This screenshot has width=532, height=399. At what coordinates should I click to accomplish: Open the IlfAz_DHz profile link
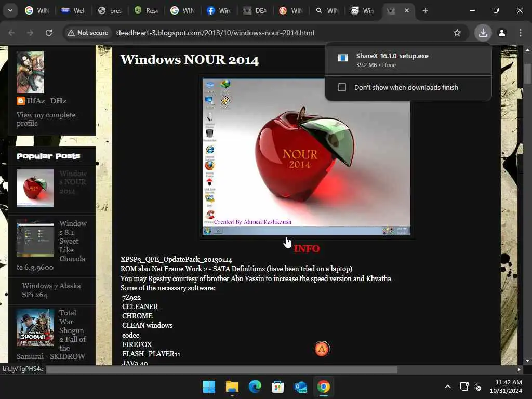(x=47, y=101)
